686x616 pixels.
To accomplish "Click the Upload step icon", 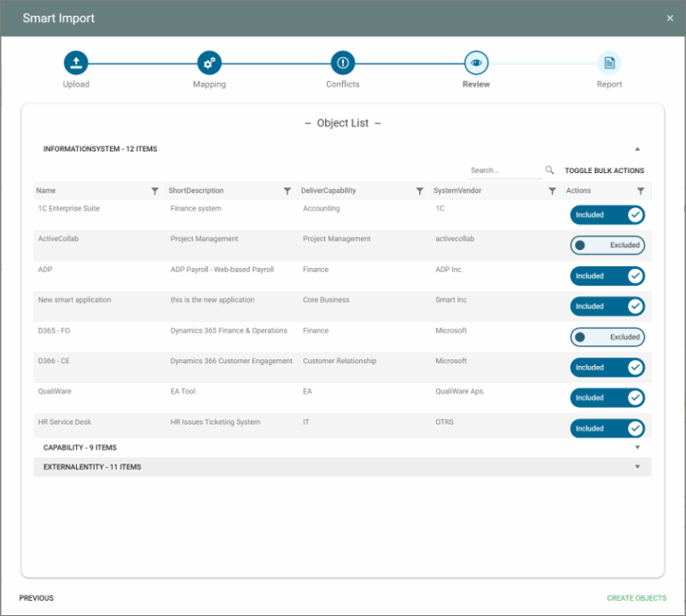I will tap(76, 62).
